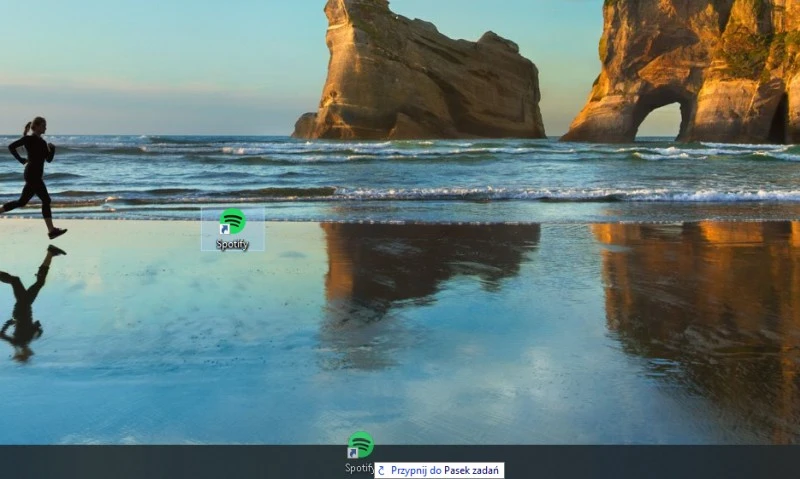The height and width of the screenshot is (479, 800).
Task: Select the Spotify shortcut icon on the desktop
Action: pyautogui.click(x=233, y=221)
